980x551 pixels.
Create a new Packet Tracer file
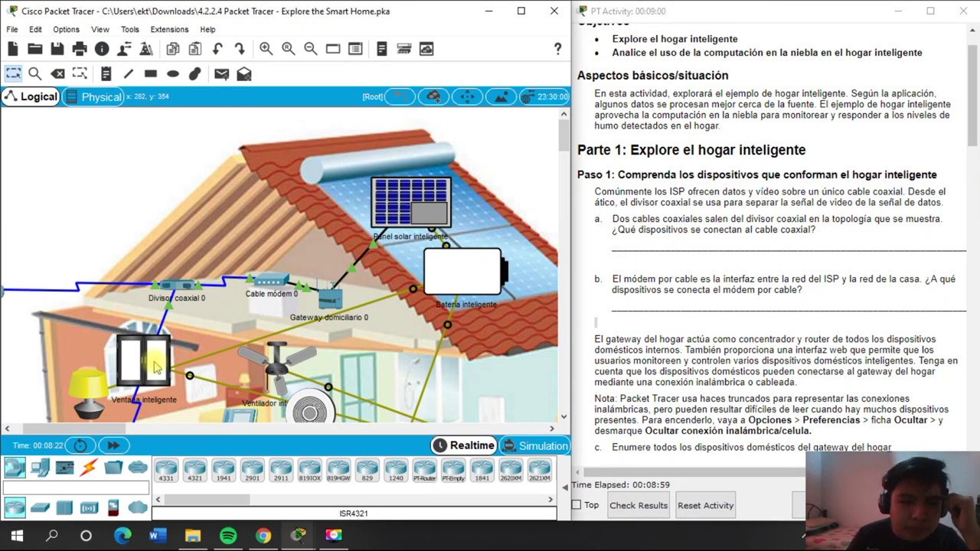click(x=13, y=49)
